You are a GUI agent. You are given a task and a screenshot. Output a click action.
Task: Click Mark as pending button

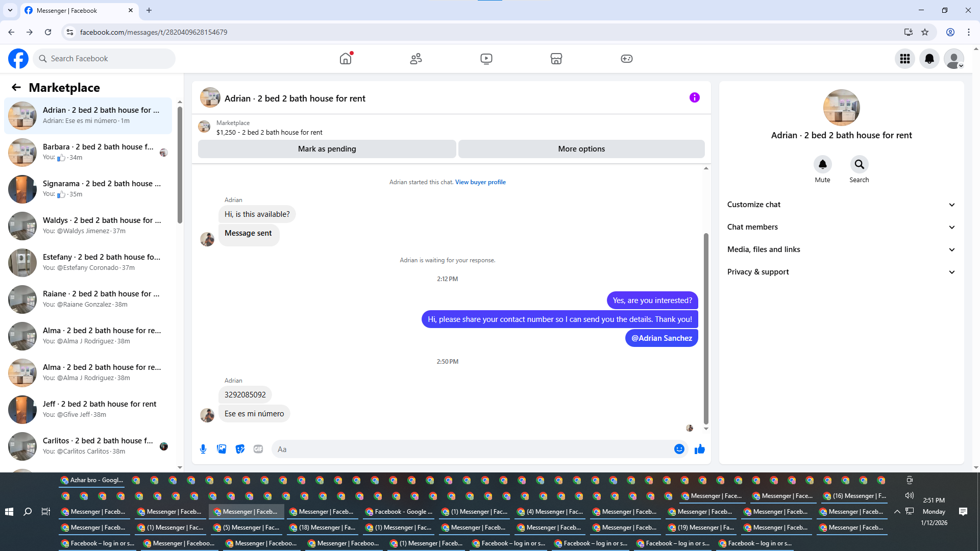point(327,149)
